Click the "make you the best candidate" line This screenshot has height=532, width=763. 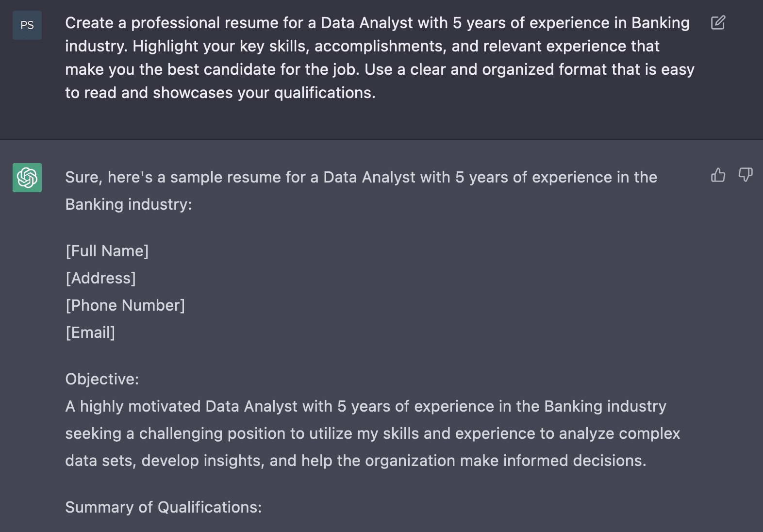coord(380,69)
